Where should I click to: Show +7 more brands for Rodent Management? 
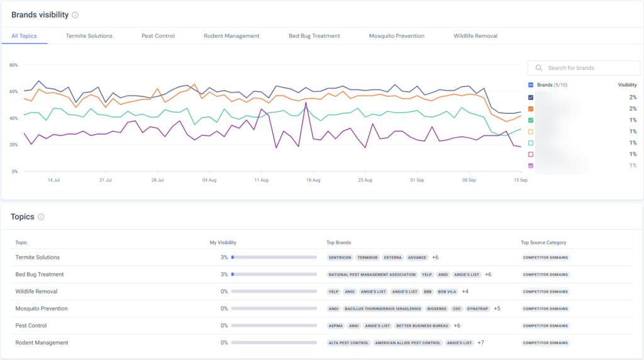(x=480, y=342)
